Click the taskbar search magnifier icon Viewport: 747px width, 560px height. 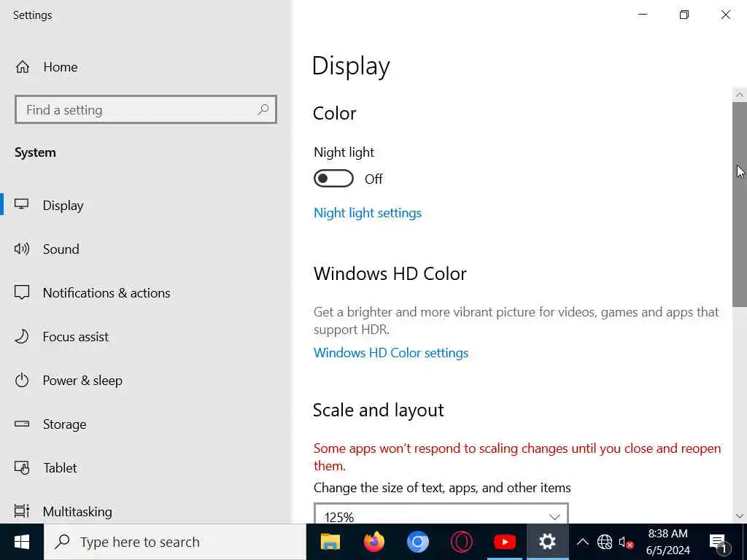pyautogui.click(x=63, y=542)
